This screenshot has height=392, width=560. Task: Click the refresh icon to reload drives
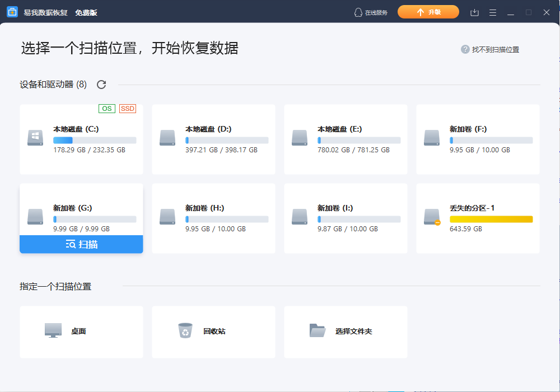pyautogui.click(x=101, y=84)
